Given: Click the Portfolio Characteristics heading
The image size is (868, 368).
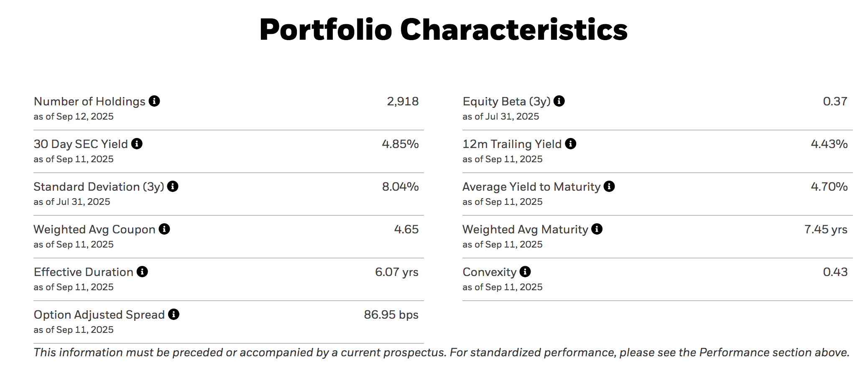Looking at the screenshot, I should point(443,30).
